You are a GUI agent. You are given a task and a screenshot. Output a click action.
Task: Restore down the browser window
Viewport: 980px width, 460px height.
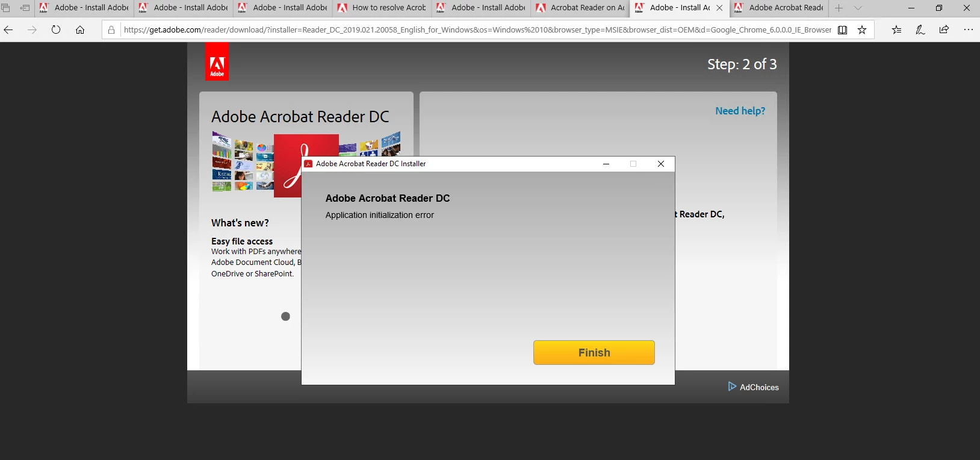pyautogui.click(x=939, y=8)
